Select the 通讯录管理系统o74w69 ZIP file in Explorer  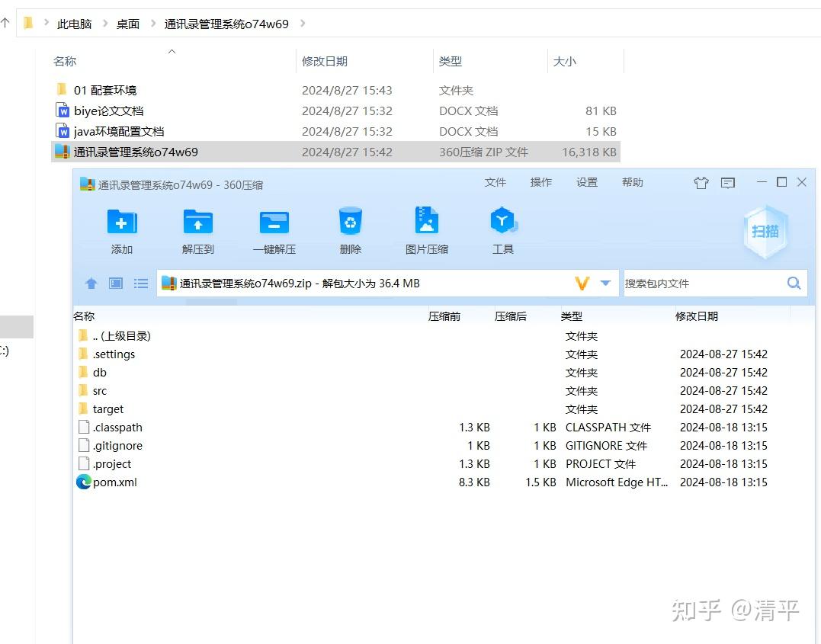(335, 152)
